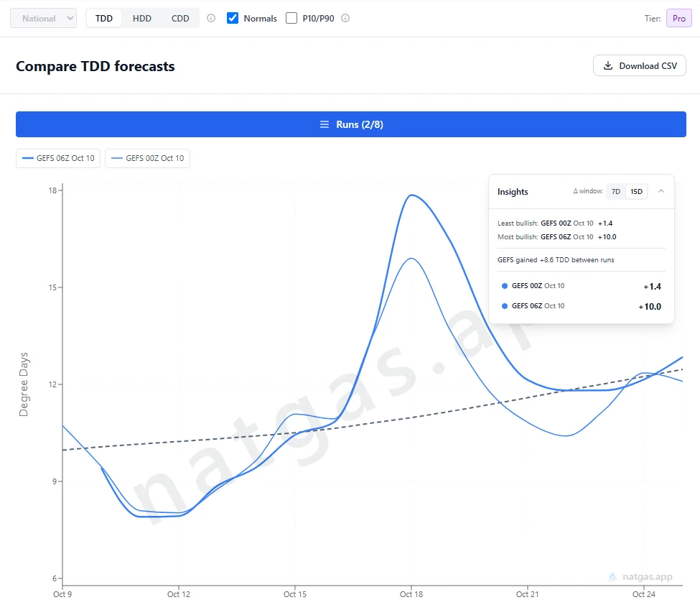The width and height of the screenshot is (700, 605).
Task: Click the 'Least bullish' insight line
Action: point(555,223)
